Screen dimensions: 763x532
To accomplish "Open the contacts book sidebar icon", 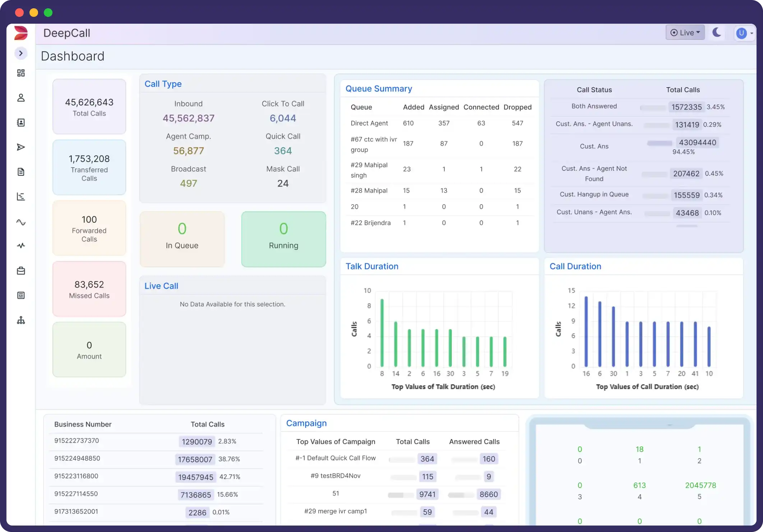I will pyautogui.click(x=21, y=122).
